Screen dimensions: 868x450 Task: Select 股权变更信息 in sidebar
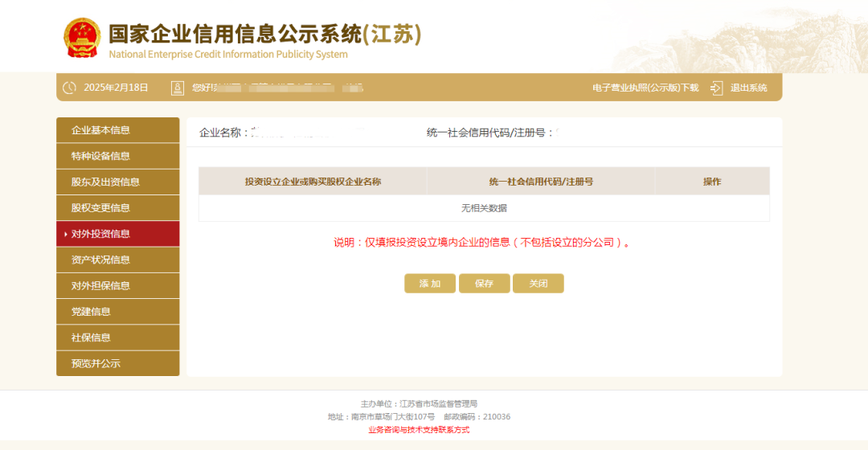(118, 208)
